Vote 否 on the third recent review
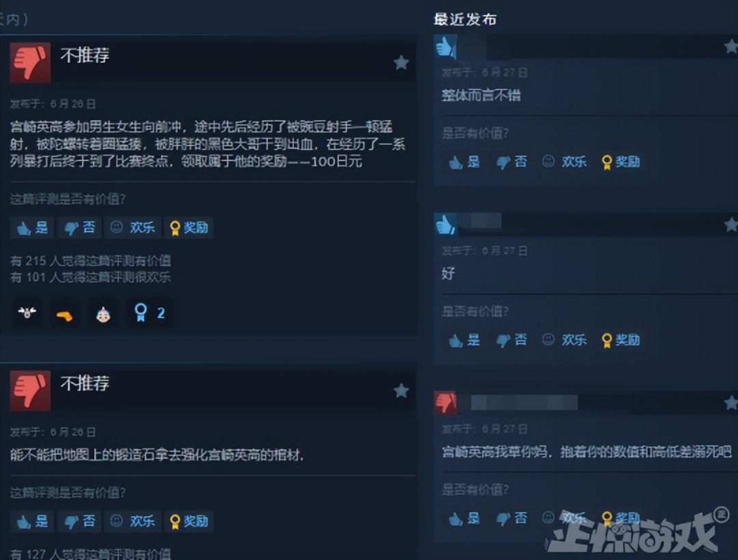 pyautogui.click(x=512, y=518)
